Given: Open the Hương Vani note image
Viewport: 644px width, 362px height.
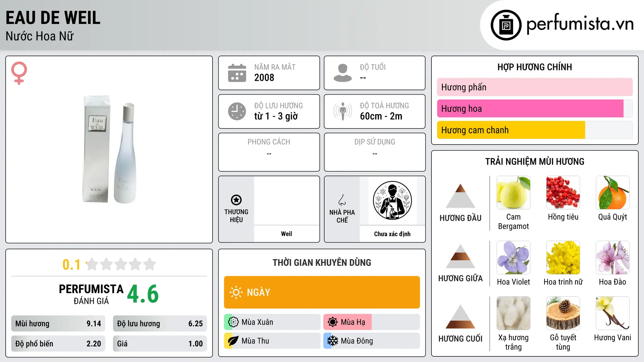Looking at the screenshot, I should pyautogui.click(x=613, y=313).
